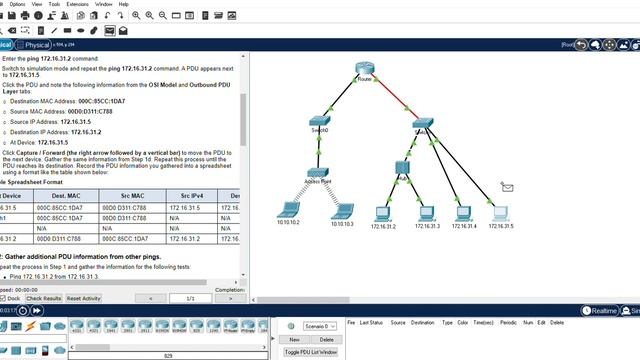The width and height of the screenshot is (640, 360).
Task: Select the Delete tool icon
Action: click(12, 31)
